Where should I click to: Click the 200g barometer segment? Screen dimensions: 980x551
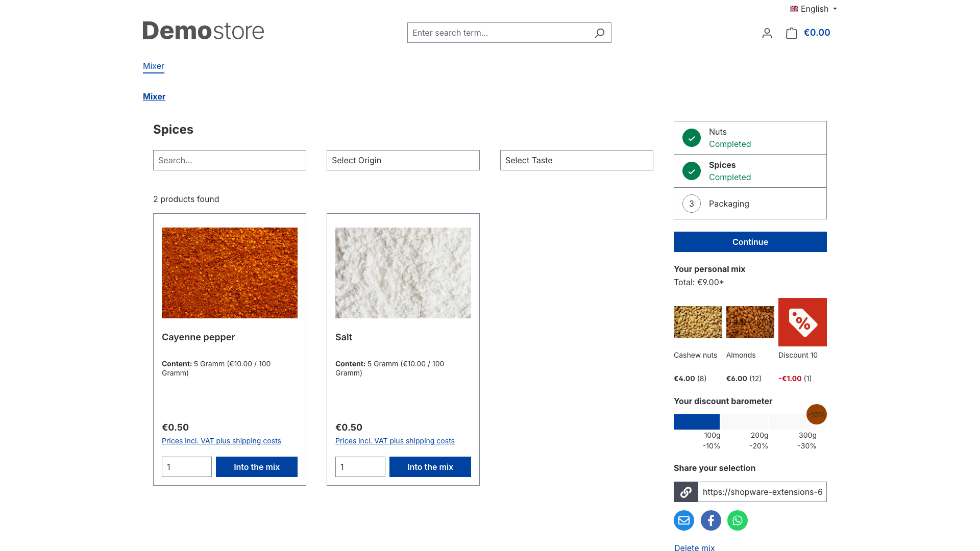point(744,422)
